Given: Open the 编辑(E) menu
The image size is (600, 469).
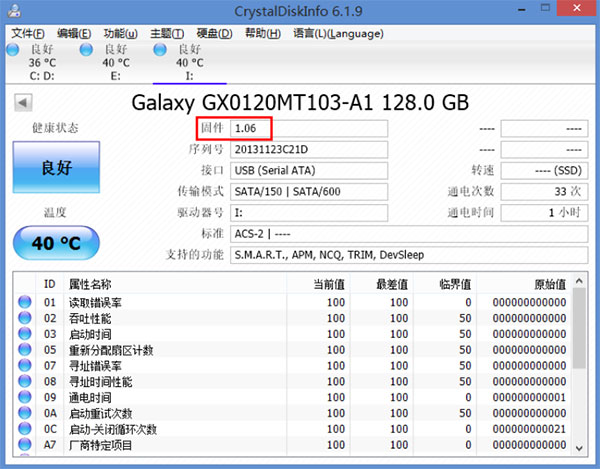Looking at the screenshot, I should pos(74,34).
